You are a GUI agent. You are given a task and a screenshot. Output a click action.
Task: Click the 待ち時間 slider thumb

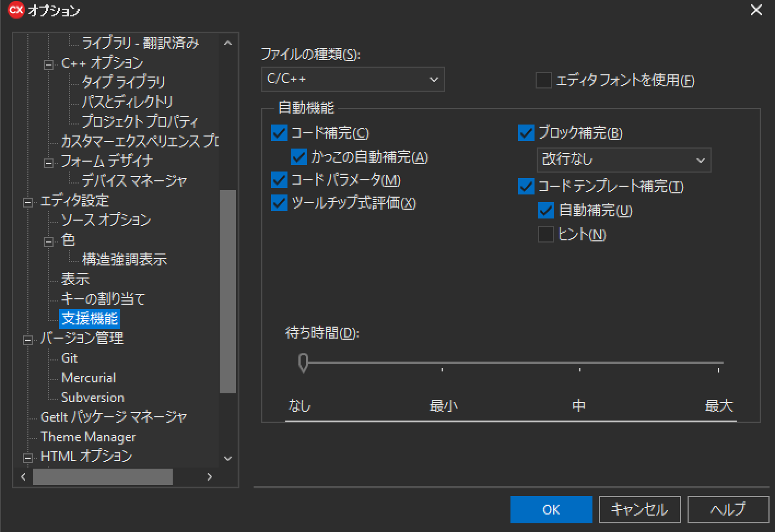point(303,363)
